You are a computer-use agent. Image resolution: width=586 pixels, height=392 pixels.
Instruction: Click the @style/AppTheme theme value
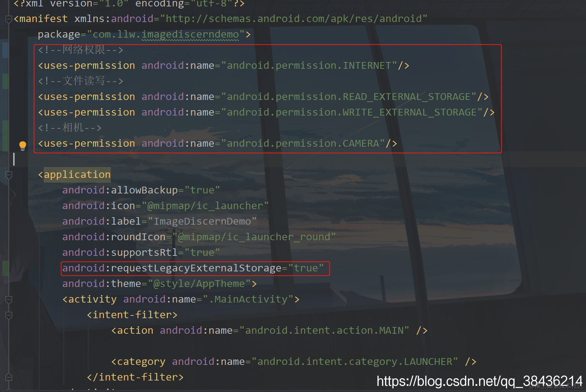tap(199, 284)
